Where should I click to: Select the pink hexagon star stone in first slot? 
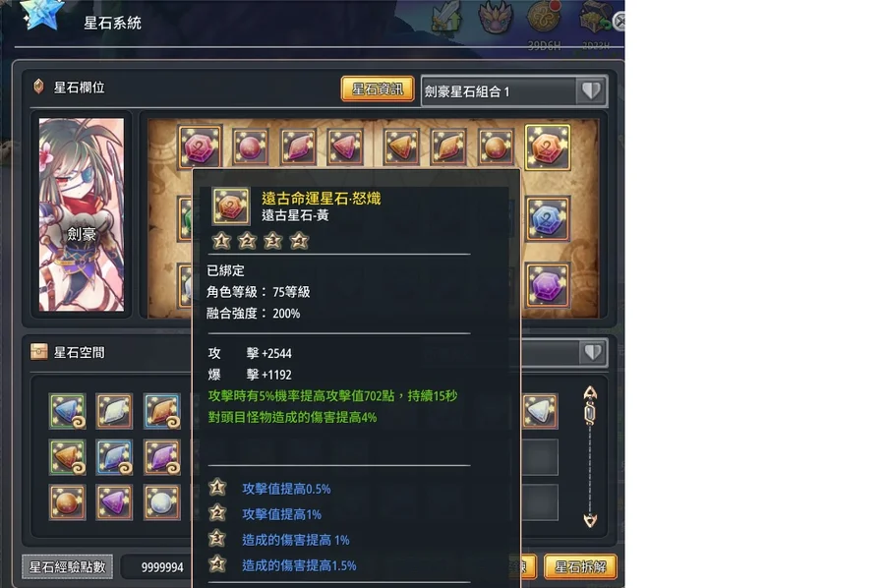[200, 147]
